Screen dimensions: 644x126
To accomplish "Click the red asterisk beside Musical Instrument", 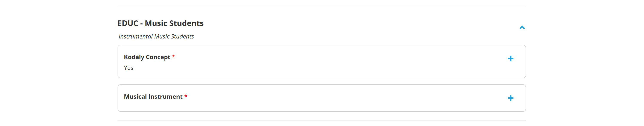I will [x=186, y=96].
